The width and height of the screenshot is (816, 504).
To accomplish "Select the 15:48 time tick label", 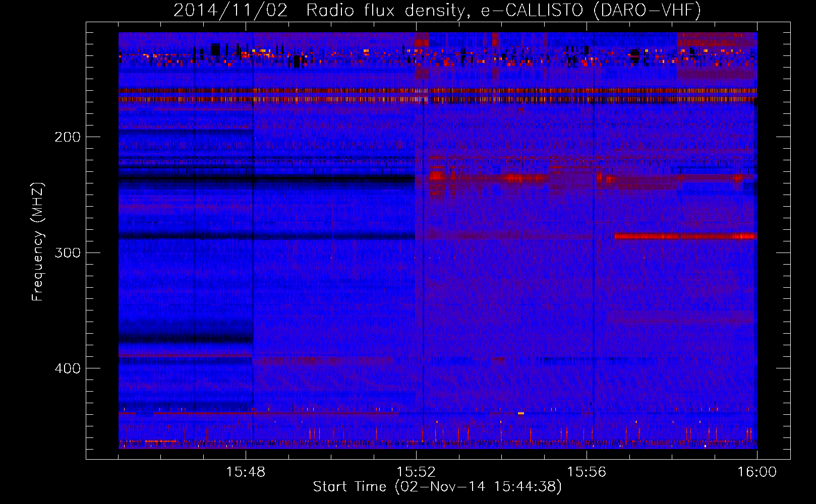I will click(246, 472).
